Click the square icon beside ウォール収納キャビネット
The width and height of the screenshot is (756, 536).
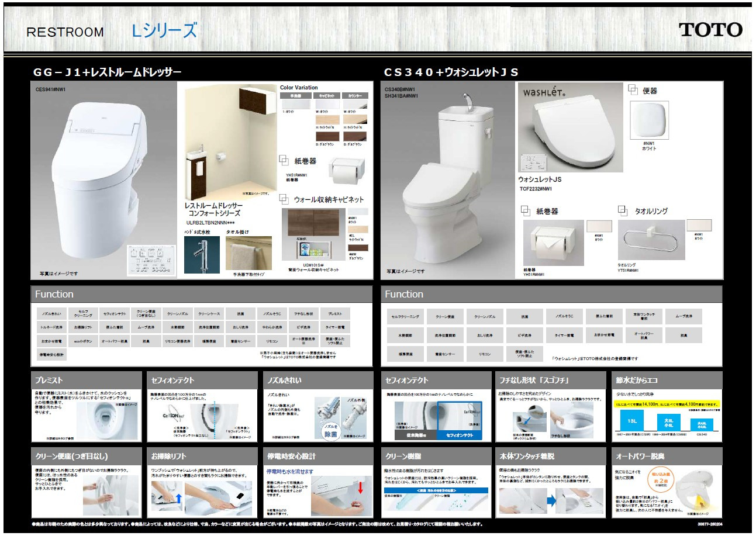pos(284,199)
